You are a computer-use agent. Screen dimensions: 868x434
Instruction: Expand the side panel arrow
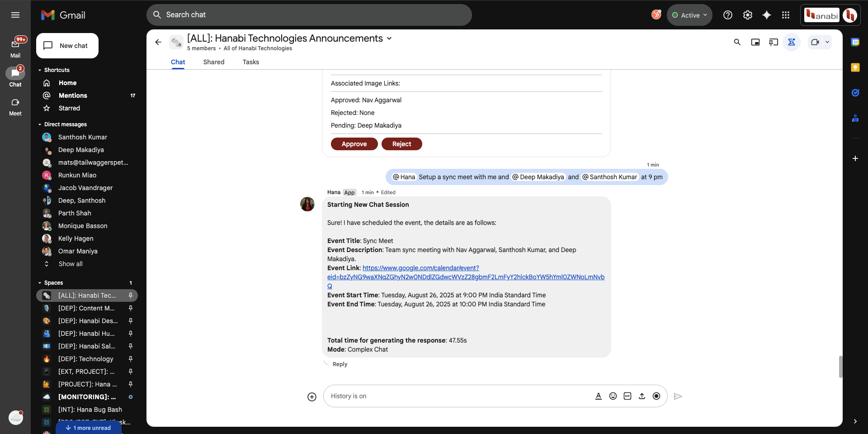pos(855,421)
